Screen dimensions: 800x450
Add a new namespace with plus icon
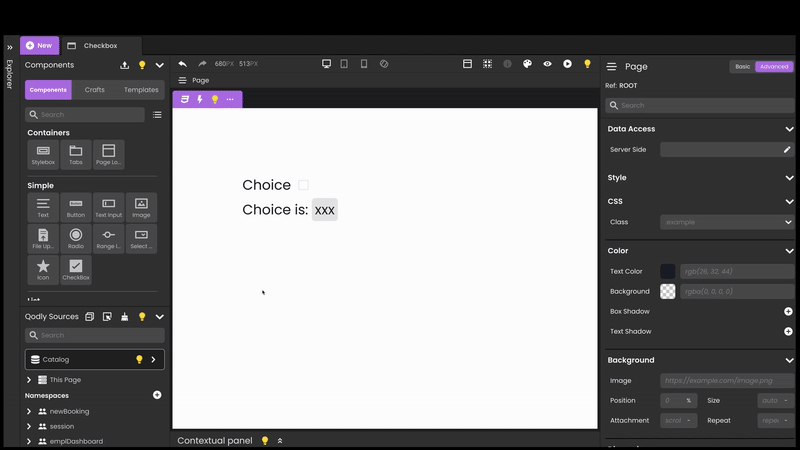tap(157, 395)
